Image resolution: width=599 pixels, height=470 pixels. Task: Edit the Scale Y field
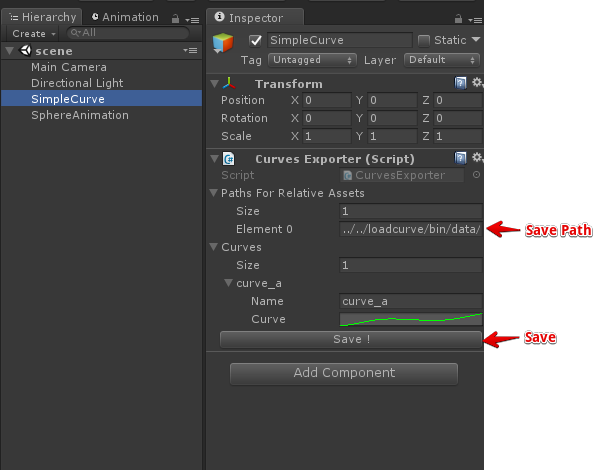(392, 136)
